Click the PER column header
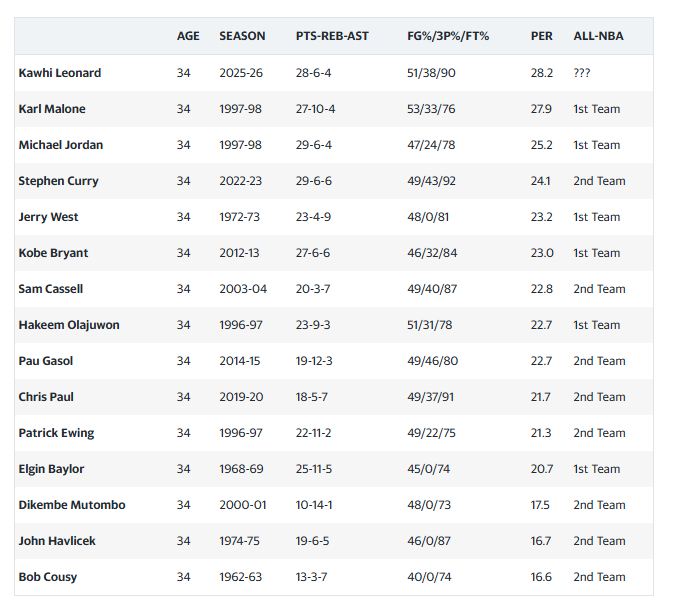673x610 pixels. pyautogui.click(x=541, y=36)
